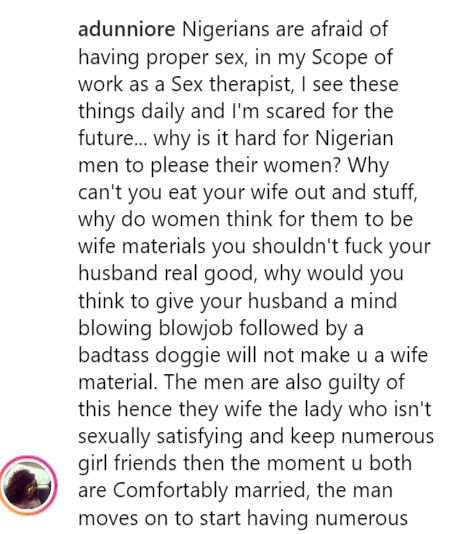The image size is (449, 534).
Task: Click the word "future..." in the caption
Action: [112, 139]
